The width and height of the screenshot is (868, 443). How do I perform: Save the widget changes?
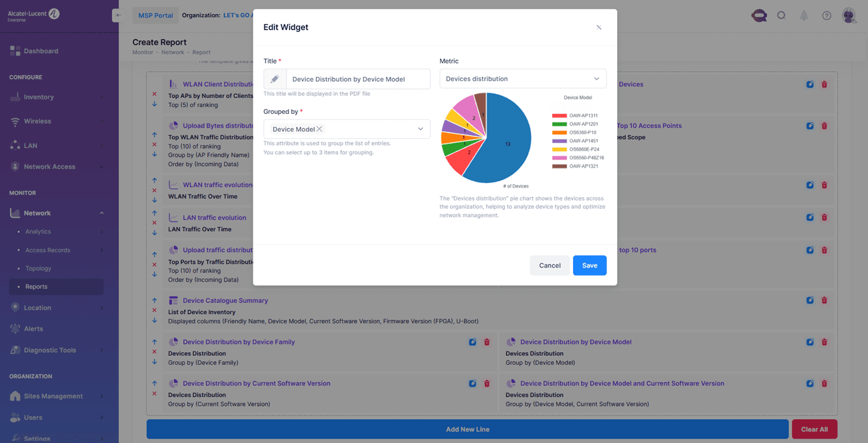click(589, 265)
